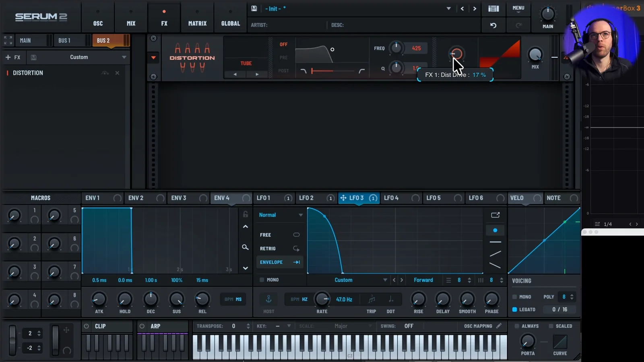Image resolution: width=644 pixels, height=362 pixels.
Task: Toggle the LEGATO checkbox
Action: coord(514,309)
